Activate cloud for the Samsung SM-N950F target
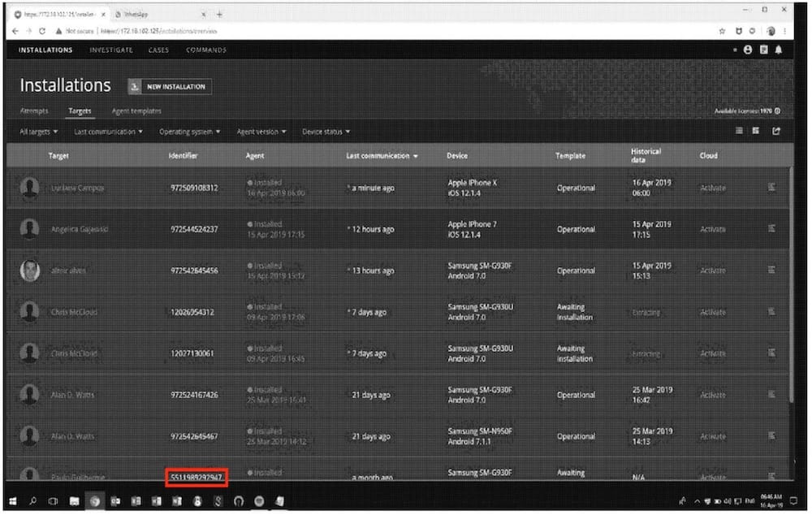The height and width of the screenshot is (515, 812). [x=712, y=436]
